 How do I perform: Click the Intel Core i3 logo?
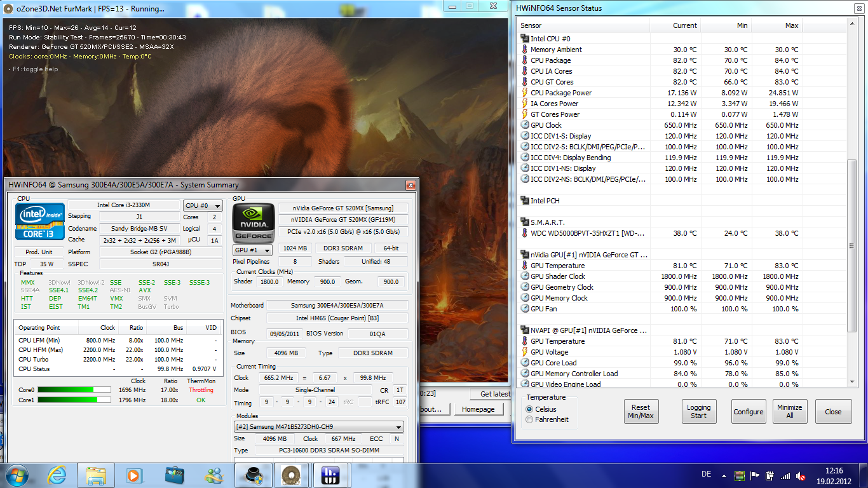(x=40, y=221)
